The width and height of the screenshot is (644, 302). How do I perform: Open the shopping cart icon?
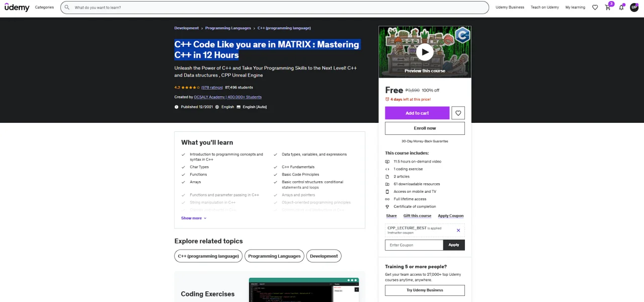(x=608, y=8)
